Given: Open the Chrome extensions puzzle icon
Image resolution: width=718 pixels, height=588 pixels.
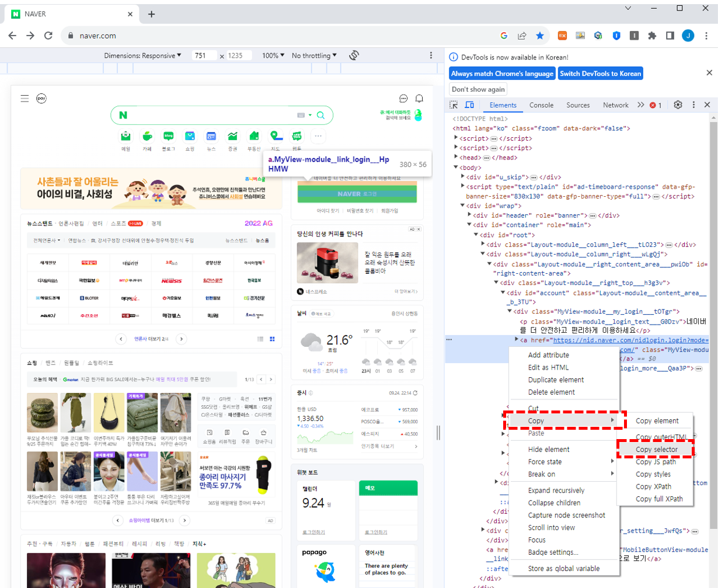Looking at the screenshot, I should coord(652,36).
